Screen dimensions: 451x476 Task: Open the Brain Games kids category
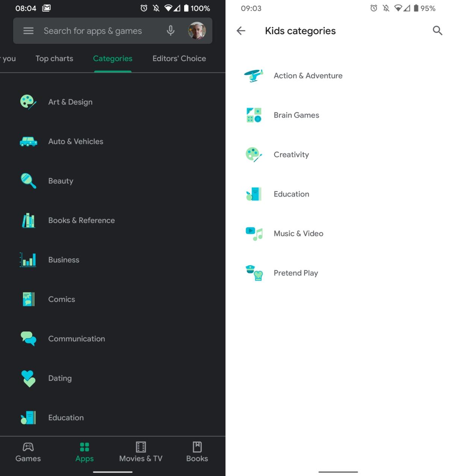click(x=296, y=115)
